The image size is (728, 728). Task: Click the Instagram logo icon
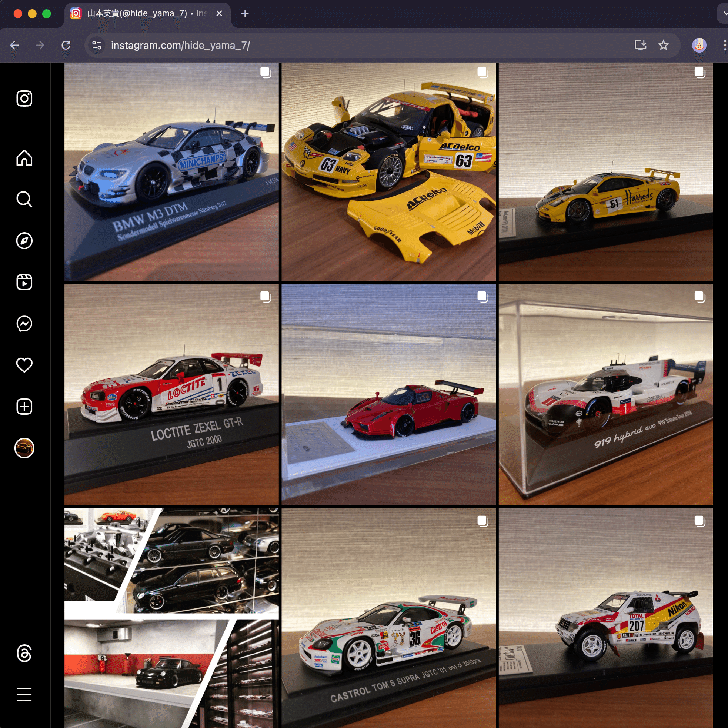[x=24, y=99]
